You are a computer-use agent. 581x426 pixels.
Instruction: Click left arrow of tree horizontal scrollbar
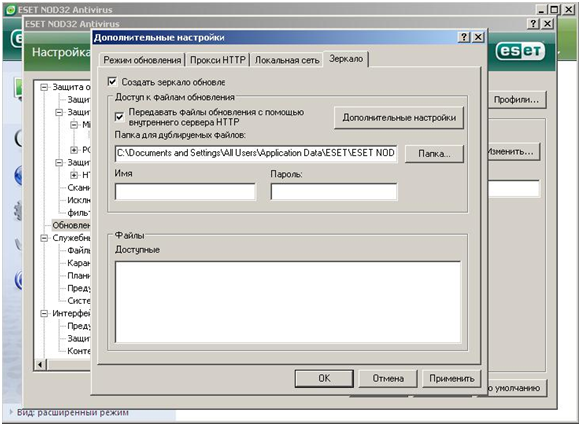tap(40, 365)
